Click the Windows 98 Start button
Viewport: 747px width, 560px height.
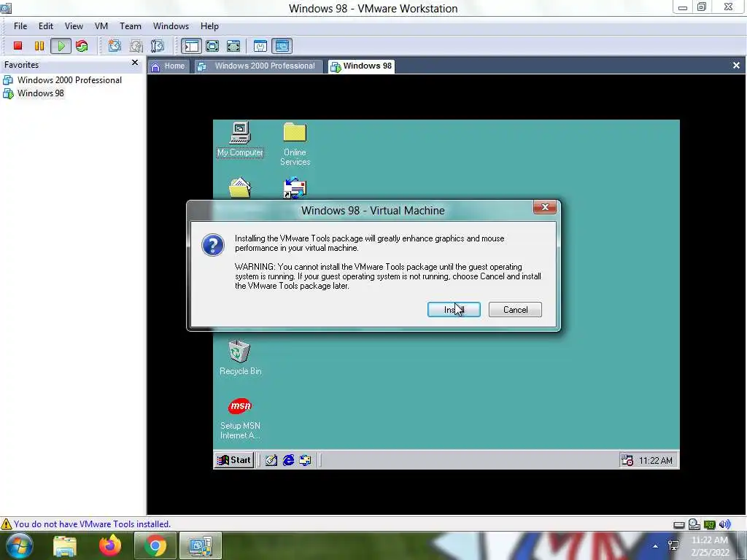click(234, 460)
